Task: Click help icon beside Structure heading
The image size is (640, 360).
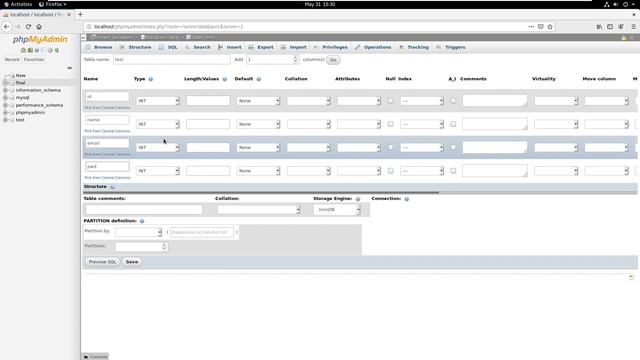Action: [113, 187]
